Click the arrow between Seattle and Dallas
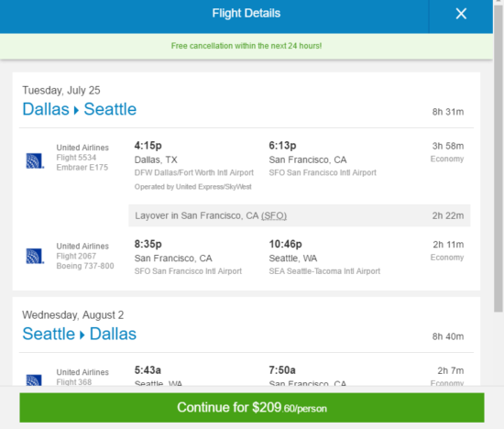Screen dimensions: 504x429 point(82,335)
